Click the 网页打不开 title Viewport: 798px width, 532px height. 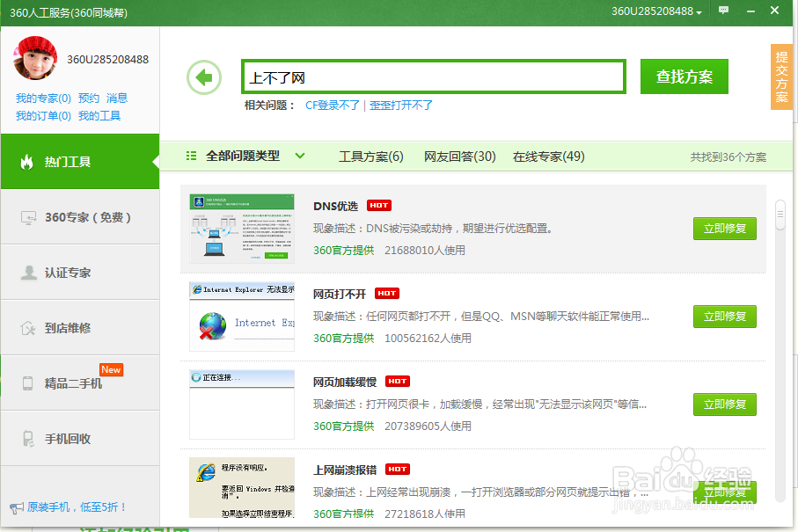point(340,294)
